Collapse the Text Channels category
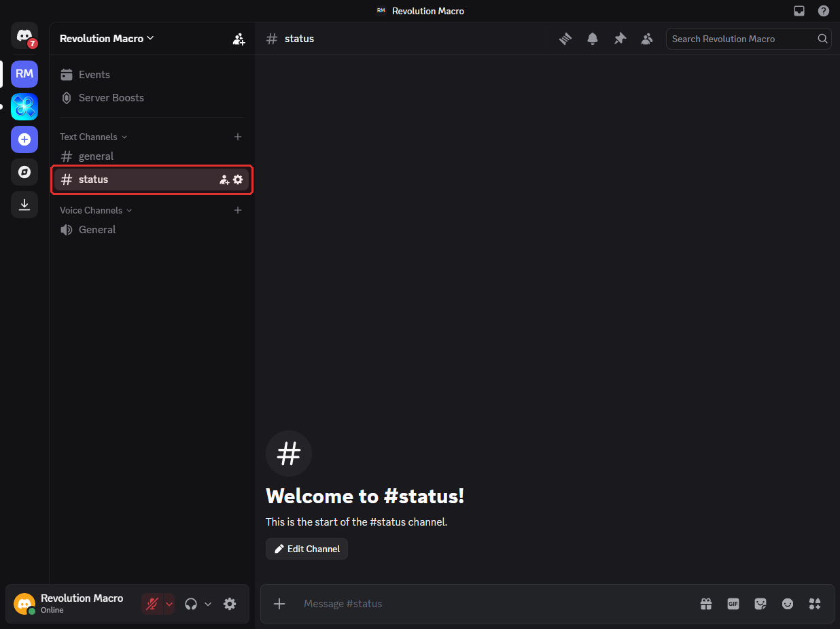Viewport: 840px width, 629px height. coord(93,137)
